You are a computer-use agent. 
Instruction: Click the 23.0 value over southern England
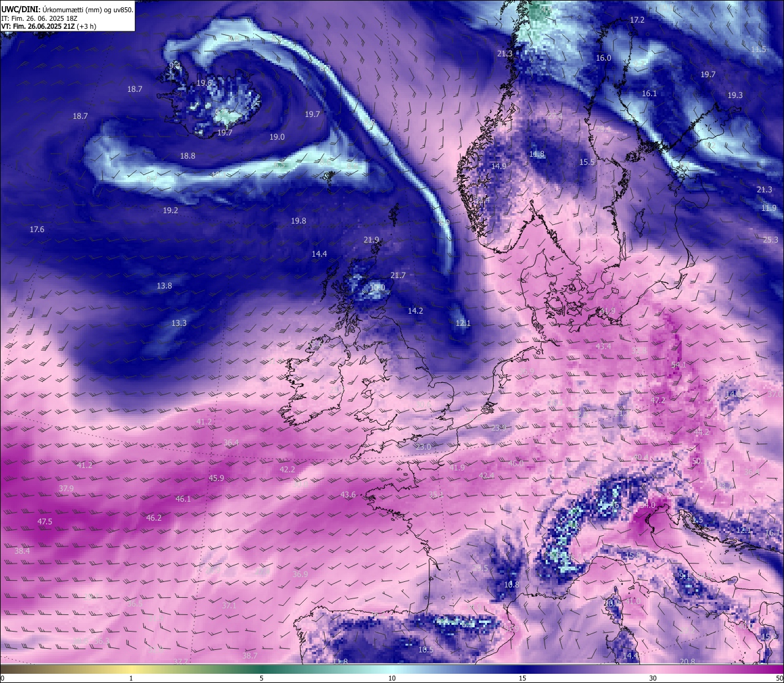click(423, 447)
